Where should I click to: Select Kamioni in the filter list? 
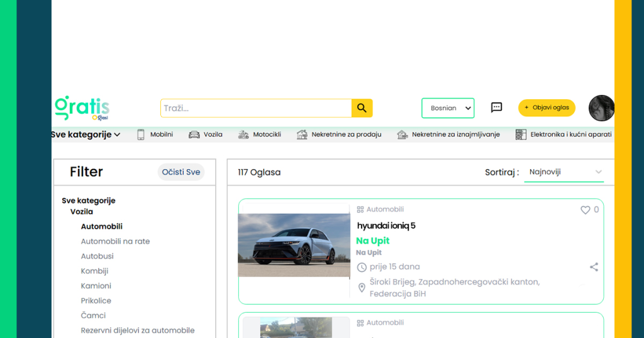(x=96, y=286)
